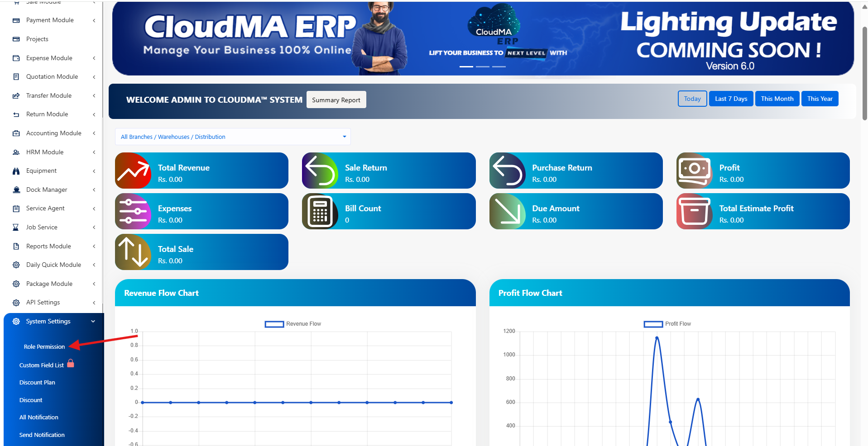The image size is (868, 446).
Task: Toggle the Profit Flow legend box
Action: click(x=653, y=324)
